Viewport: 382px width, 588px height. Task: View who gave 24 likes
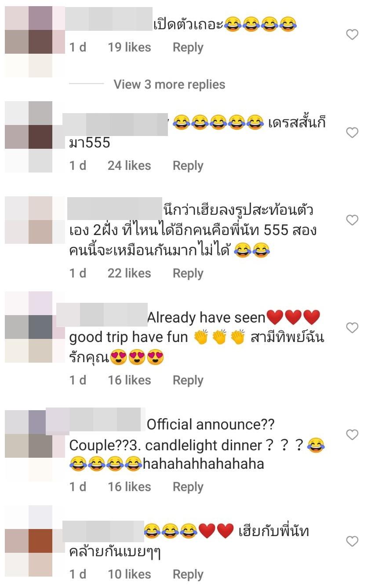pos(129,165)
